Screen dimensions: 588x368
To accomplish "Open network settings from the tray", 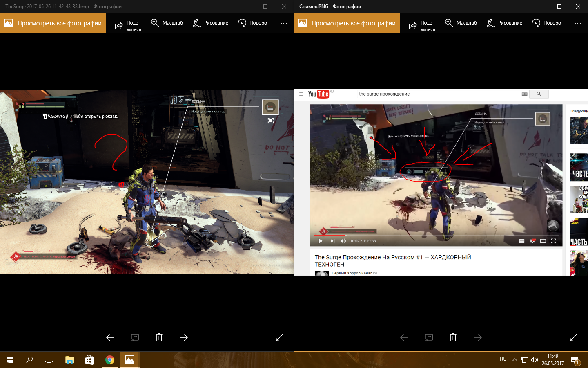I will click(525, 360).
